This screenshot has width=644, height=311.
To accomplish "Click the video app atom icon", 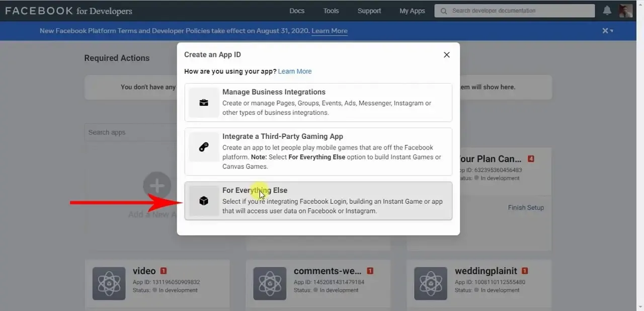I will [109, 283].
